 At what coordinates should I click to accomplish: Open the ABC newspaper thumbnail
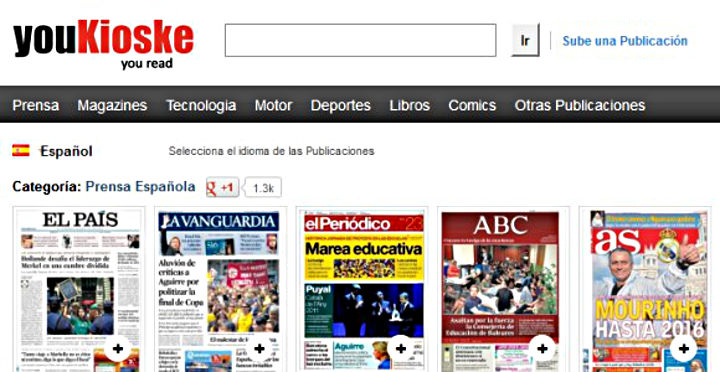click(x=500, y=289)
